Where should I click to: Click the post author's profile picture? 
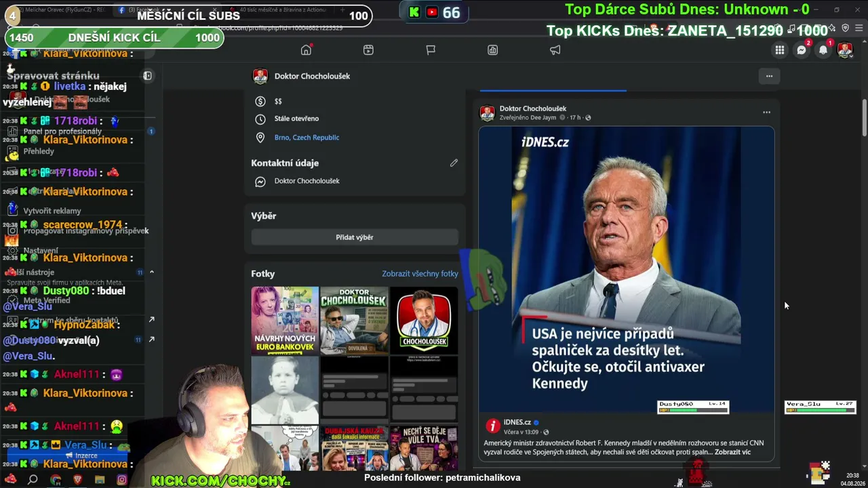tap(487, 113)
